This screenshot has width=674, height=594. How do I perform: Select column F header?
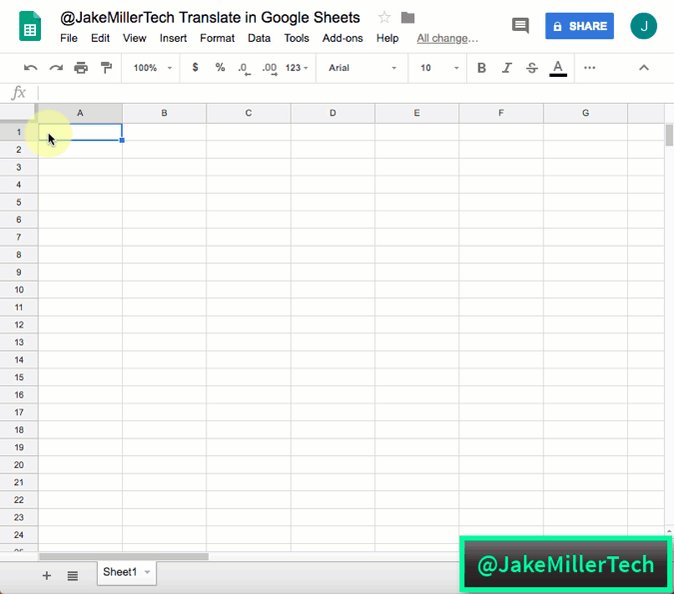click(x=501, y=113)
